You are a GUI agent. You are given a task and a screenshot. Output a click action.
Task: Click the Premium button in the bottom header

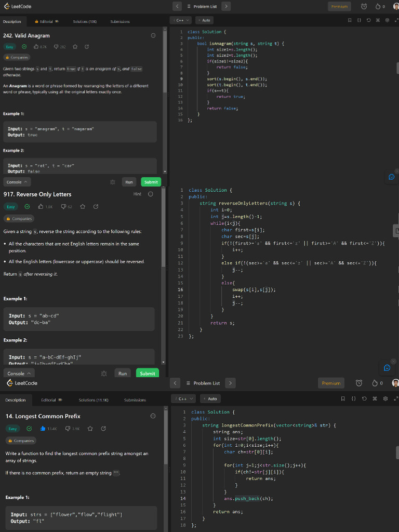[331, 383]
